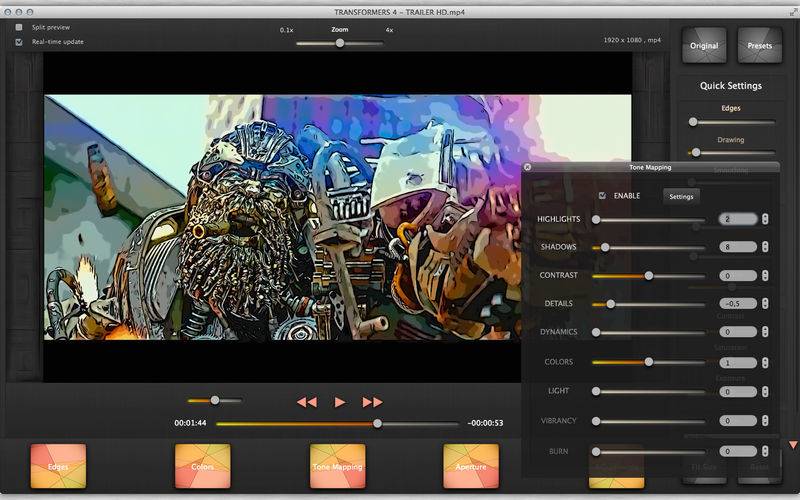
Task: Click the SHADOWS value stepper arrows
Action: point(765,247)
